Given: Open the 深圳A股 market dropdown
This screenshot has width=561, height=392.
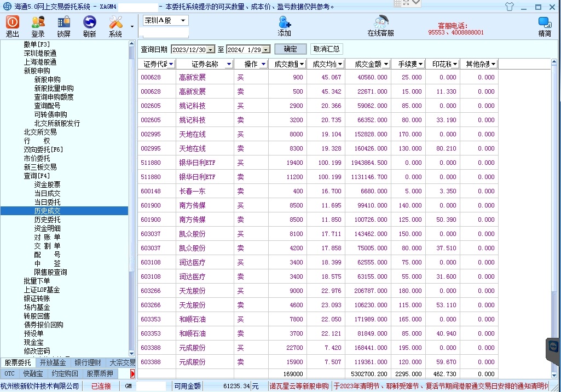Looking at the screenshot, I should [x=183, y=20].
